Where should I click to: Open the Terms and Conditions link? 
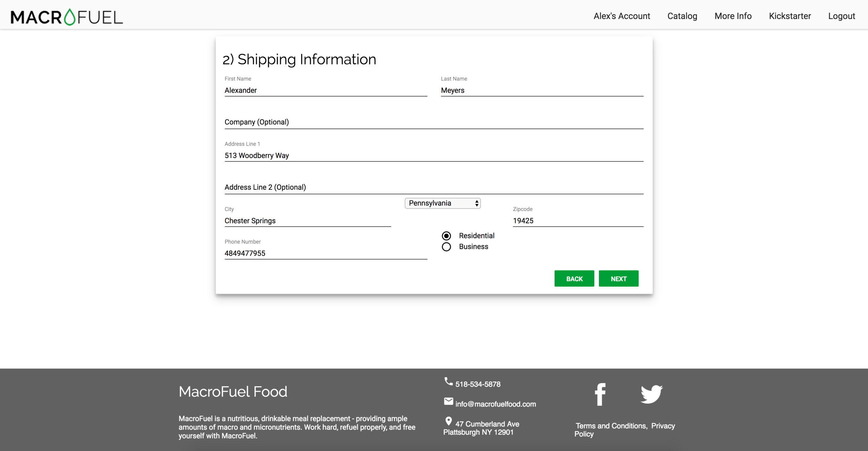click(611, 426)
